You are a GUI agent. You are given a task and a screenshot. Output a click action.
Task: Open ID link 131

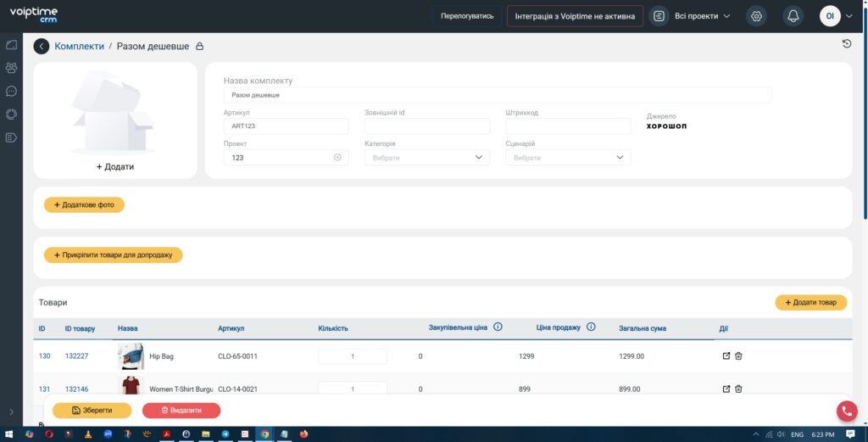pos(44,389)
